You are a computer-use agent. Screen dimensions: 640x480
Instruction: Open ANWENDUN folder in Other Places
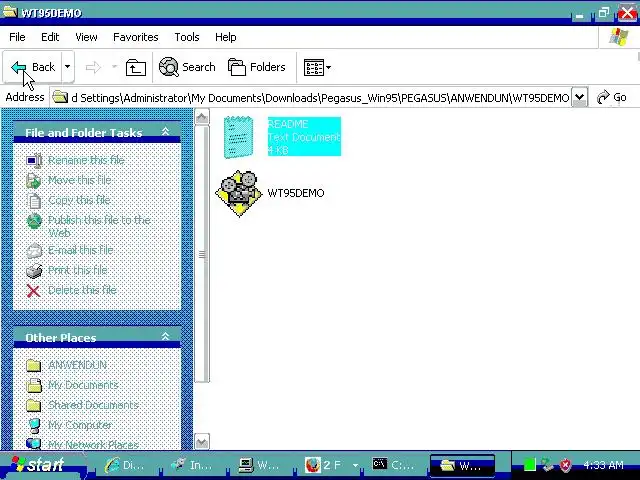78,365
